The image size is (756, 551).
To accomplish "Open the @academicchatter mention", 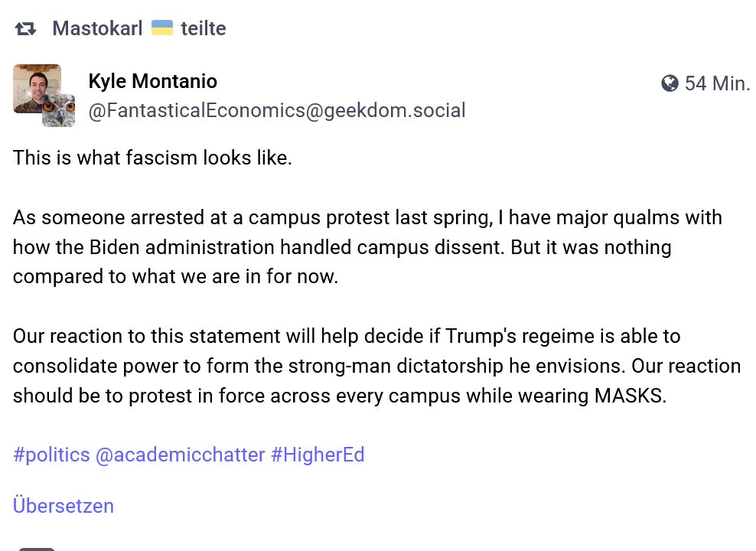I will [181, 455].
